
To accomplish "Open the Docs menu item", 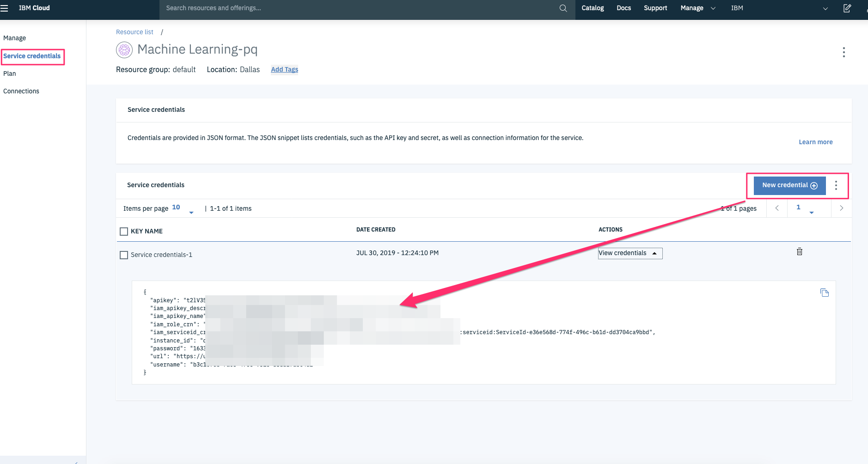I will click(x=624, y=8).
